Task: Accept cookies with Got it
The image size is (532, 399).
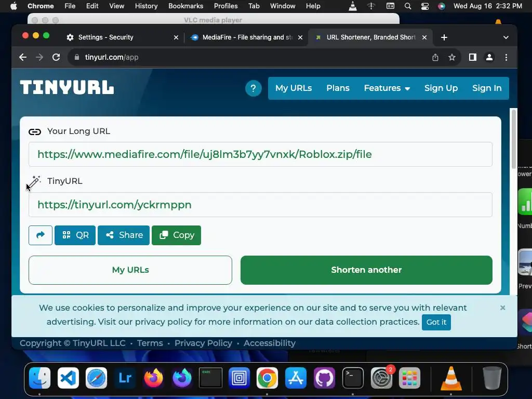Action: [x=436, y=322]
